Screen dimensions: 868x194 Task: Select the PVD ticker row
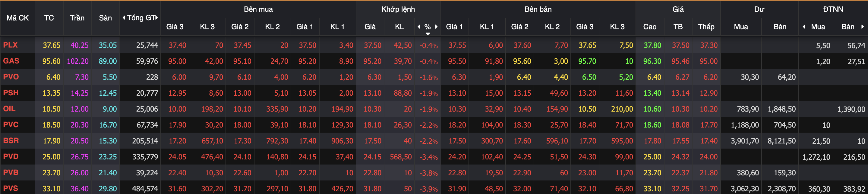[x=11, y=156]
